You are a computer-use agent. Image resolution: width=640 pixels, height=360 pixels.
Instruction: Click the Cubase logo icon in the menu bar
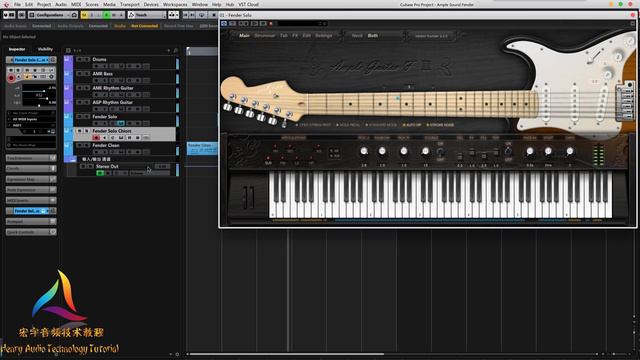pyautogui.click(x=6, y=4)
